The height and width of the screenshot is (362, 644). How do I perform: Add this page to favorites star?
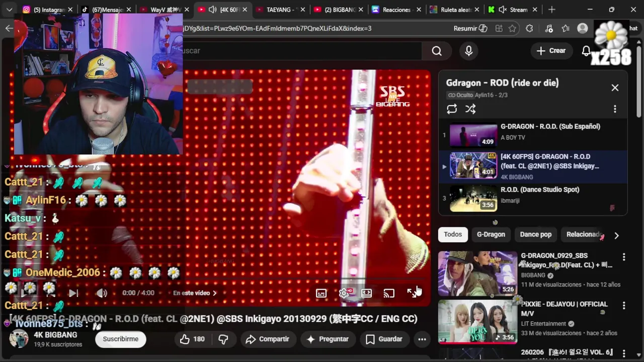click(512, 29)
